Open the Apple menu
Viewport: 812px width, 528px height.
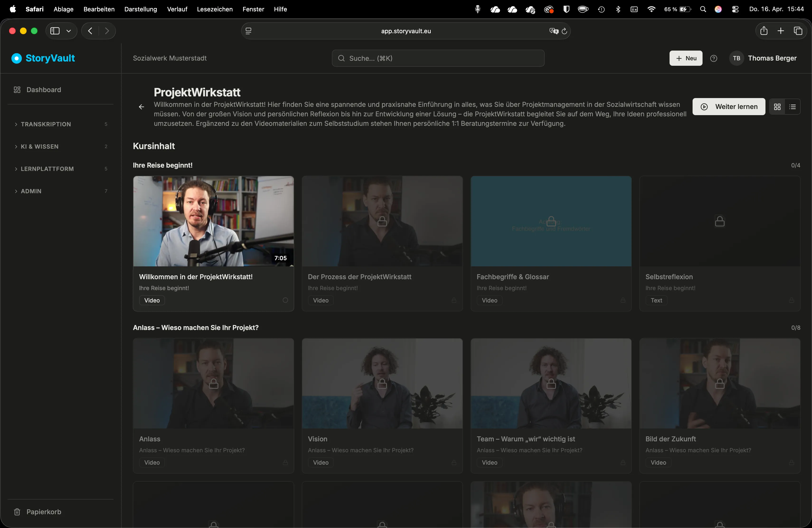click(x=13, y=9)
